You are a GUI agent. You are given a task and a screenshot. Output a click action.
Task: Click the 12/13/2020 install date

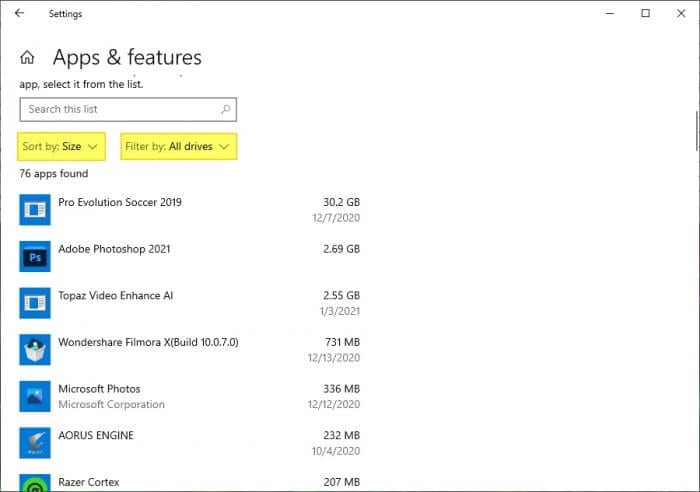click(x=333, y=358)
